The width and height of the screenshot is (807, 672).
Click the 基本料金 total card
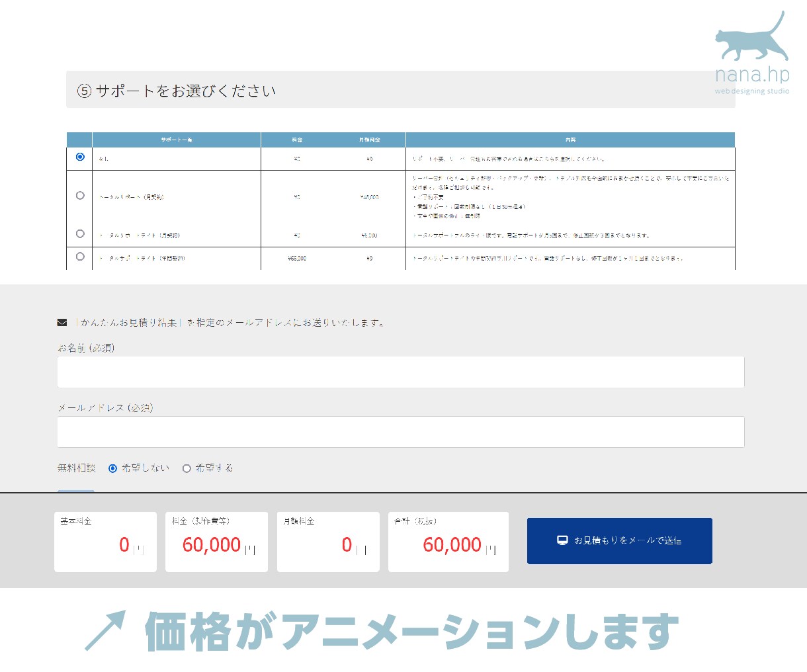point(105,542)
